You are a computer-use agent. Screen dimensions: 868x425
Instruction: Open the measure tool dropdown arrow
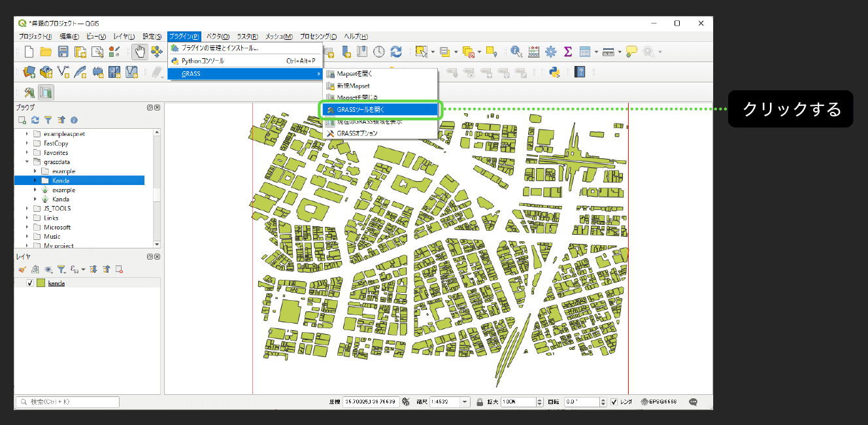[619, 52]
